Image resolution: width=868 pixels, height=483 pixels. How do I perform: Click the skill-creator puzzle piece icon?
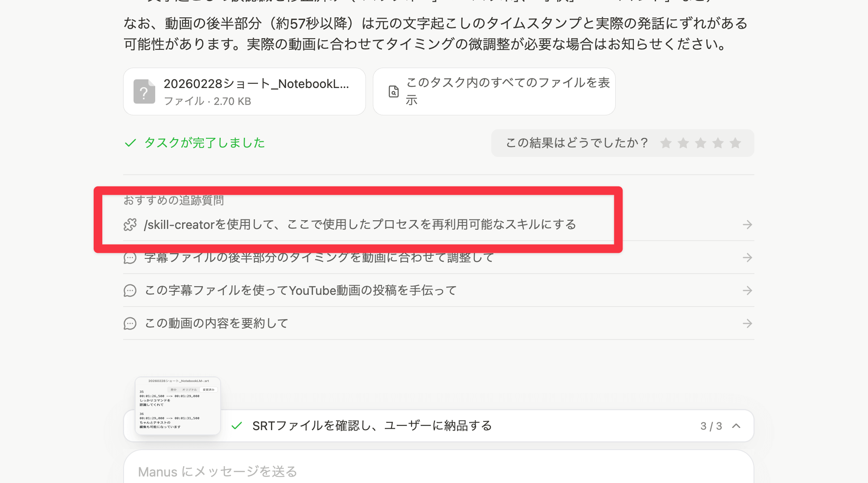[x=130, y=225]
